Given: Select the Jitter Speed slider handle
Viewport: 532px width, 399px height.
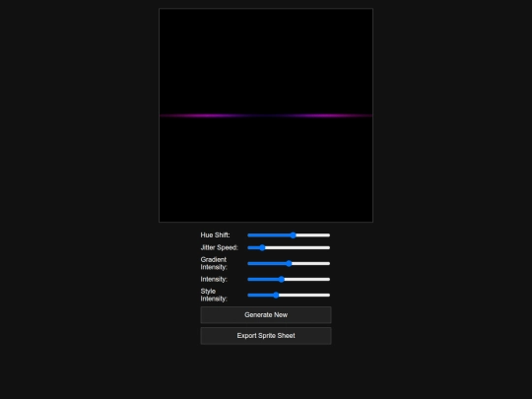Looking at the screenshot, I should pos(262,247).
